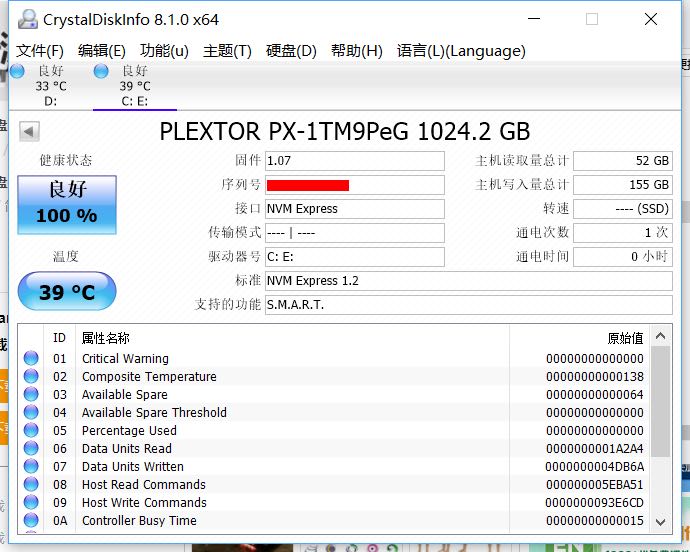Click raw value 000000005EBA51
The height and width of the screenshot is (552, 690).
click(595, 485)
